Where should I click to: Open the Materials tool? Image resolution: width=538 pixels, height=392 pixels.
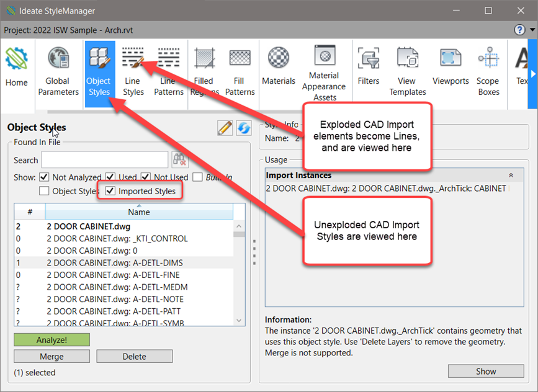pyautogui.click(x=279, y=66)
